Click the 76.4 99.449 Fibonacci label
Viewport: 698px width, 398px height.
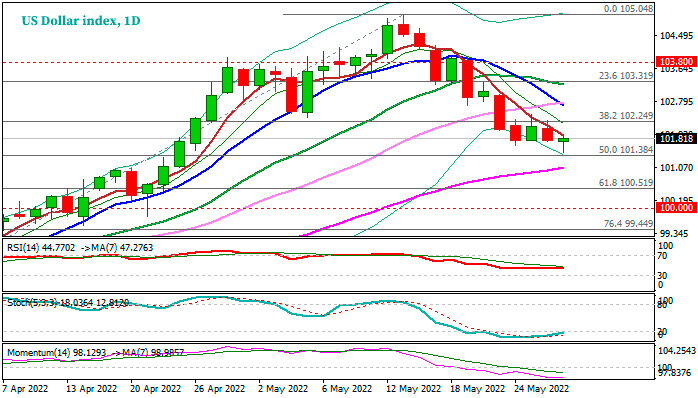629,224
